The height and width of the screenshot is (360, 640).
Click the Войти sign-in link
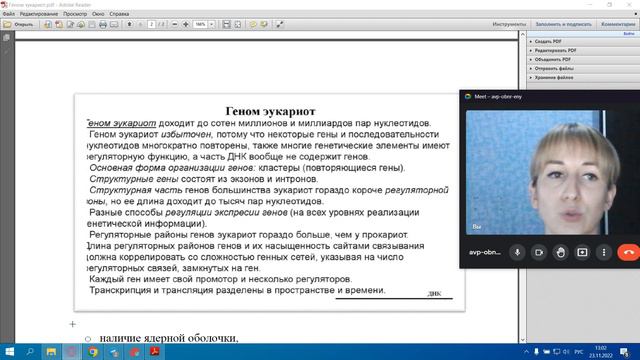[x=629, y=33]
